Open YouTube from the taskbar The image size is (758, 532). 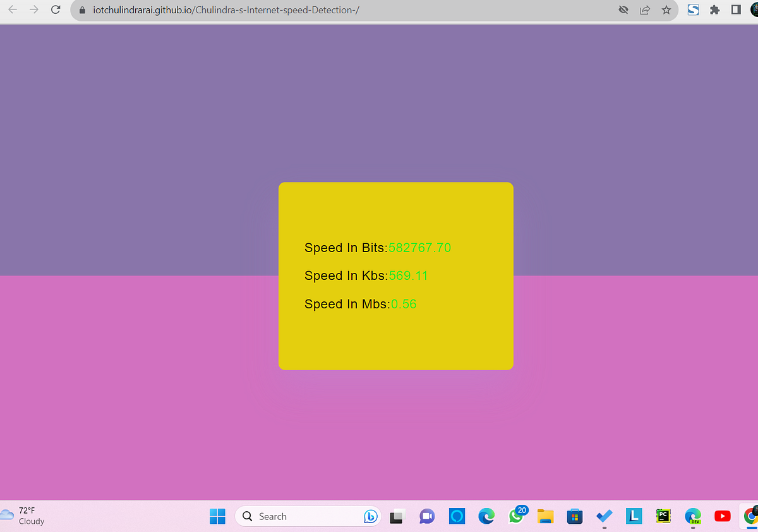[722, 516]
